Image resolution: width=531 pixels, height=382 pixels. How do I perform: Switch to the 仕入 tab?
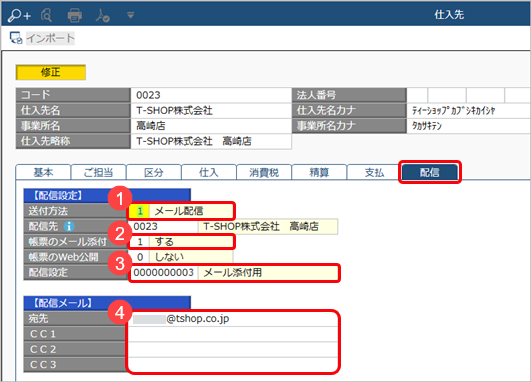[209, 172]
